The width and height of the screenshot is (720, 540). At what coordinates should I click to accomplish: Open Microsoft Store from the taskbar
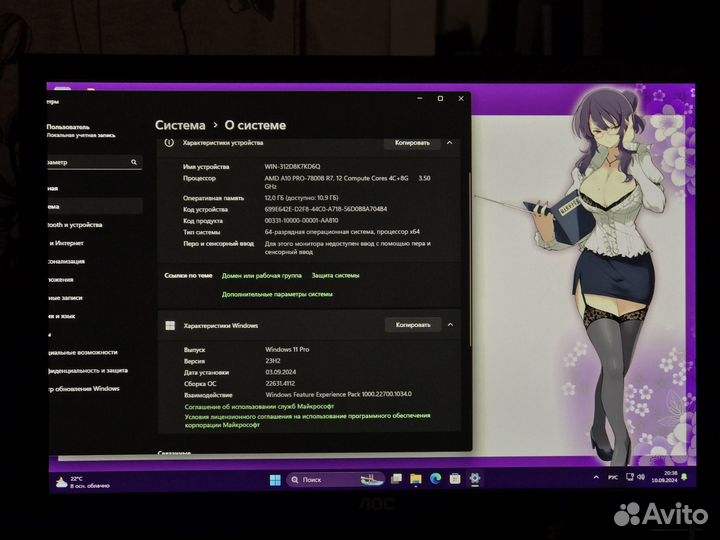pos(455,479)
